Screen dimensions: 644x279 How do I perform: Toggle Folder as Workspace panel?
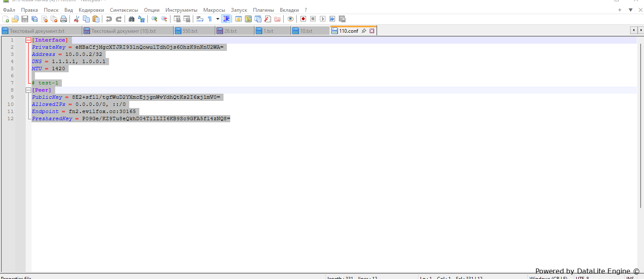tap(277, 19)
